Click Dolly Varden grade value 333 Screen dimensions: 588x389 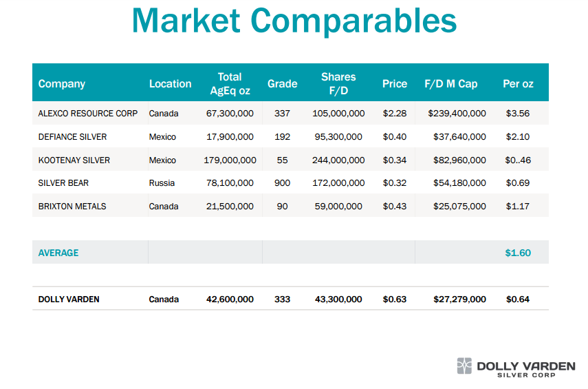(x=283, y=299)
